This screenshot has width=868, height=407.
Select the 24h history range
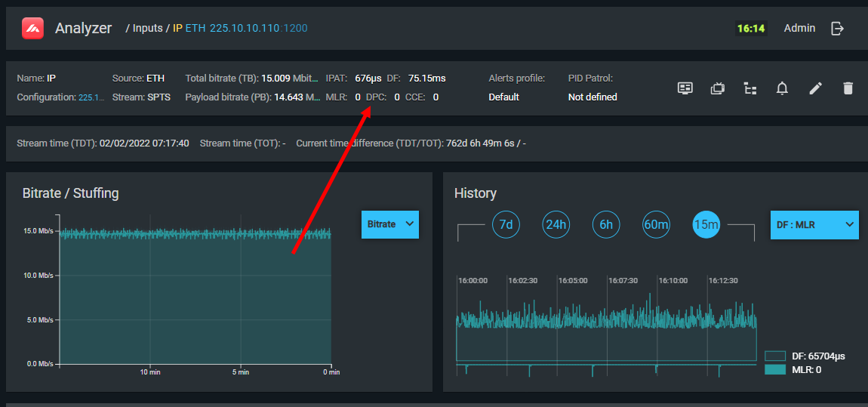[x=556, y=224]
